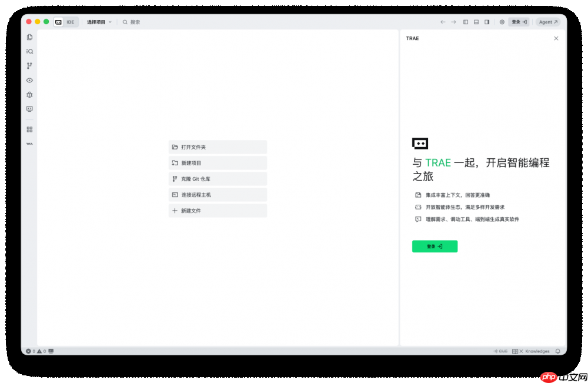Open the remote monitor icon in sidebar
The image size is (588, 383).
pos(29,109)
